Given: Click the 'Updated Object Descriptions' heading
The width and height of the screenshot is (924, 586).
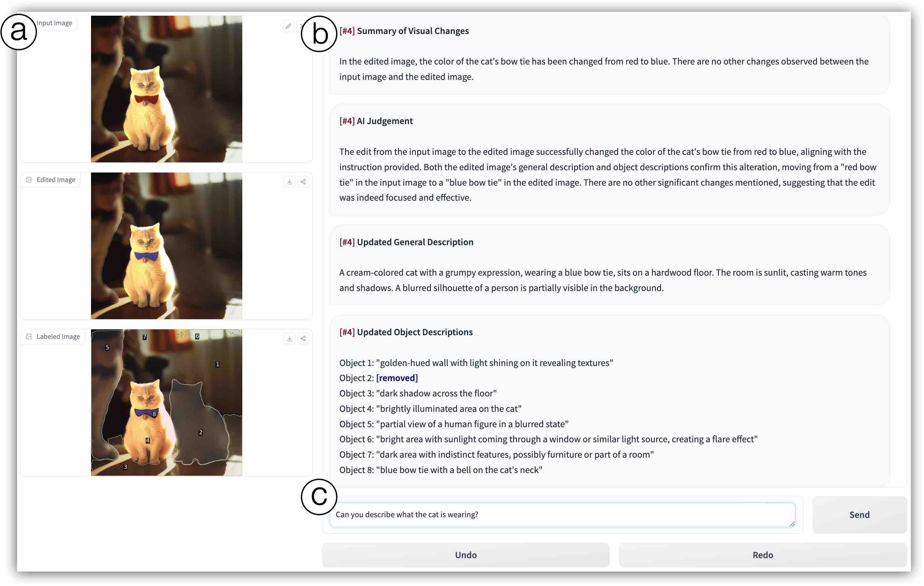Looking at the screenshot, I should 415,332.
